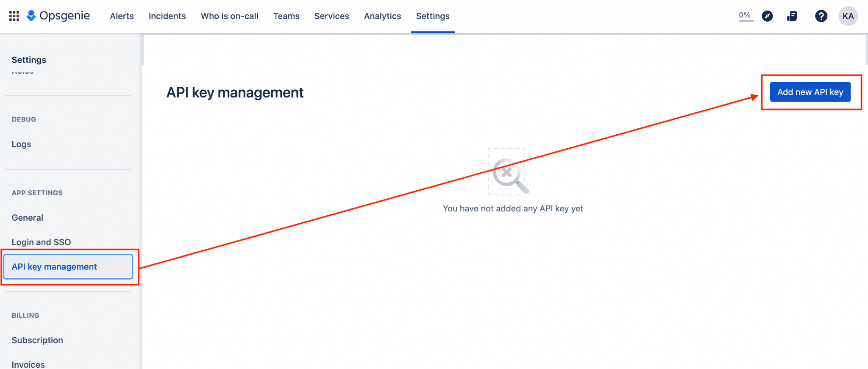Click Add new API key button
This screenshot has width=868, height=369.
pyautogui.click(x=810, y=92)
